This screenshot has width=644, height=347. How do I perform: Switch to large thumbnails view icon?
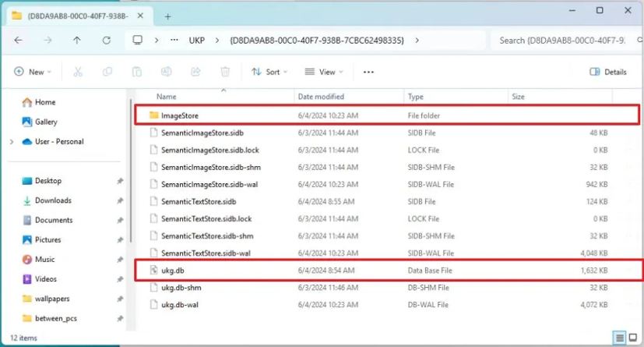633,338
